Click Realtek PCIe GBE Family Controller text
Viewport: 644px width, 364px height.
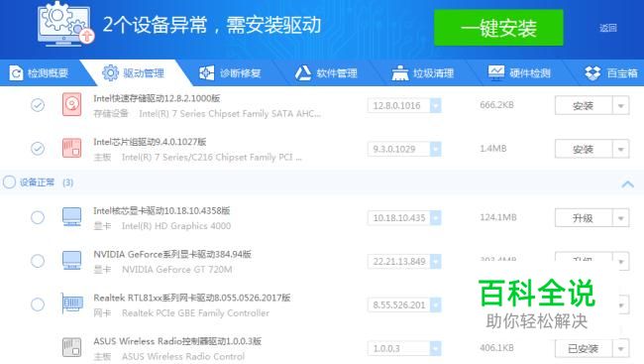point(195,313)
